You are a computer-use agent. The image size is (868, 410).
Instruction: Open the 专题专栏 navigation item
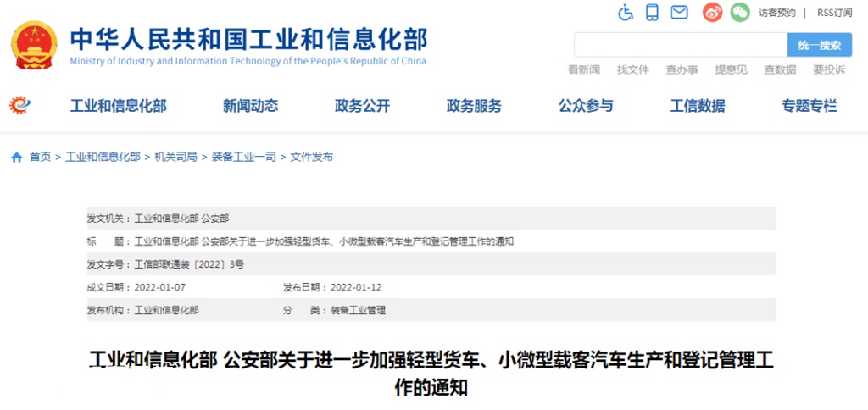point(810,106)
